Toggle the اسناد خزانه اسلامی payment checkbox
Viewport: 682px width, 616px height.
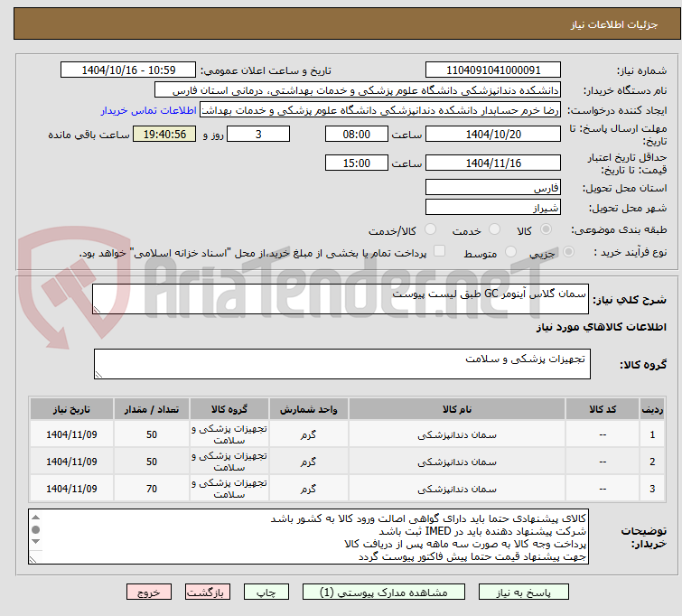tap(440, 251)
